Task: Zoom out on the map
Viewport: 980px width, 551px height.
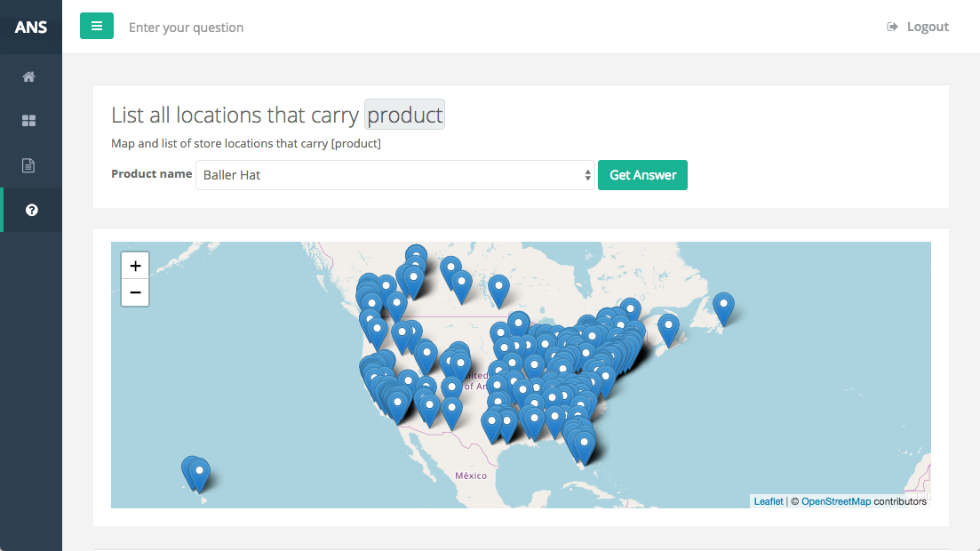Action: click(135, 291)
